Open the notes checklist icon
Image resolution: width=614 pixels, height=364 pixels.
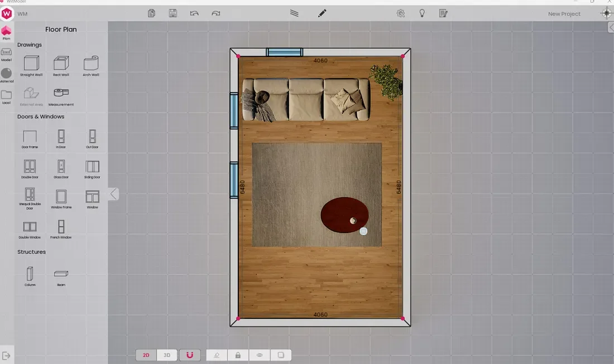443,13
